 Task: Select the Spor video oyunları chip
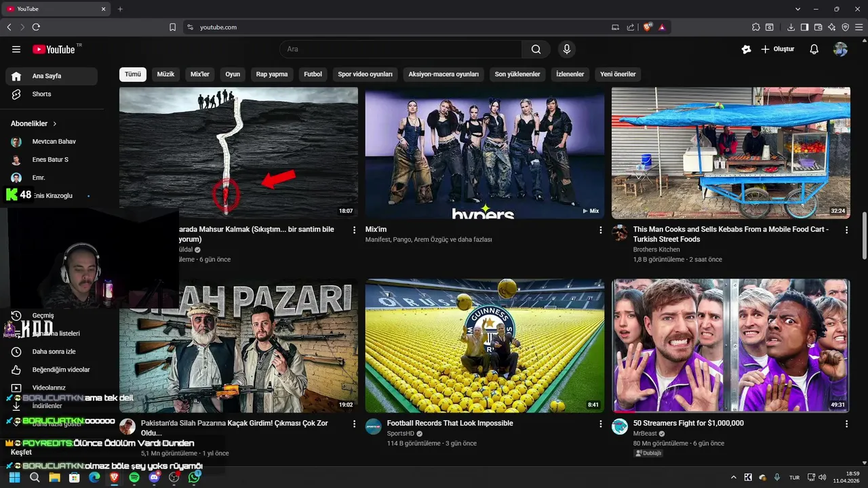point(366,74)
